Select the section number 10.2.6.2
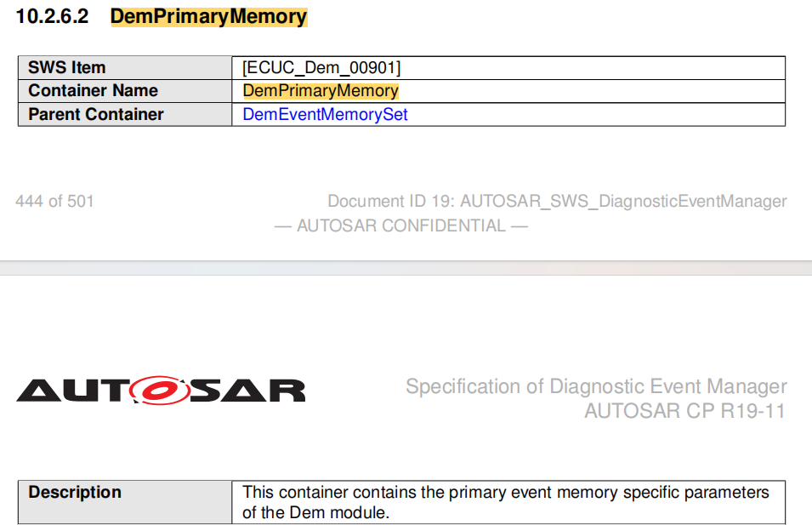Viewport: 812px width, 525px height. 53,16
